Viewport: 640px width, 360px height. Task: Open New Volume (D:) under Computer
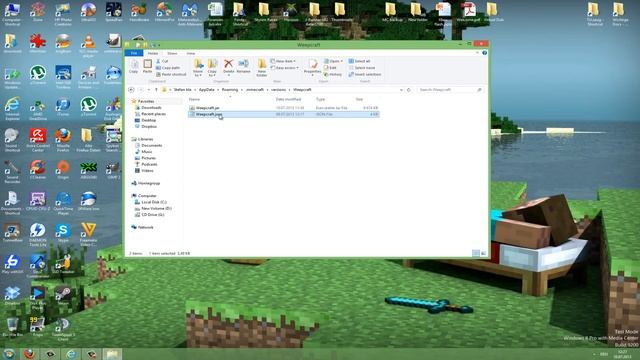pos(156,208)
